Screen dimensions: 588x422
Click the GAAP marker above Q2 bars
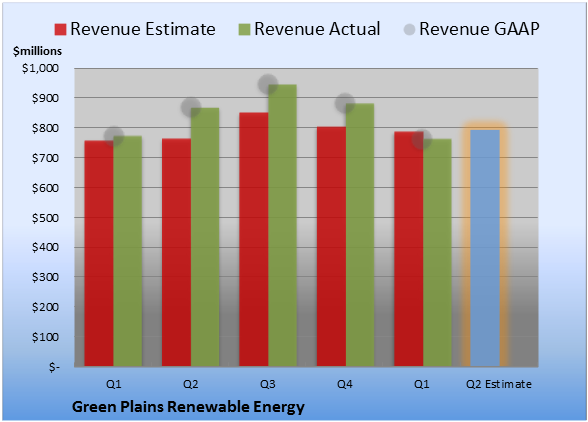click(191, 107)
